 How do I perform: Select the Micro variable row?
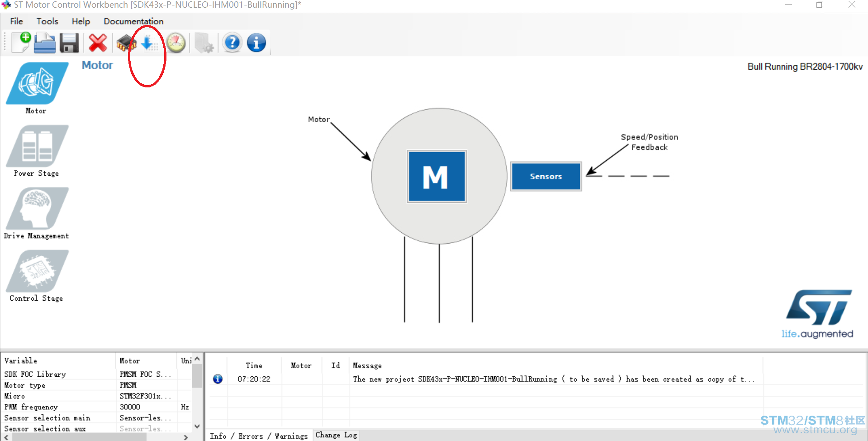point(97,396)
